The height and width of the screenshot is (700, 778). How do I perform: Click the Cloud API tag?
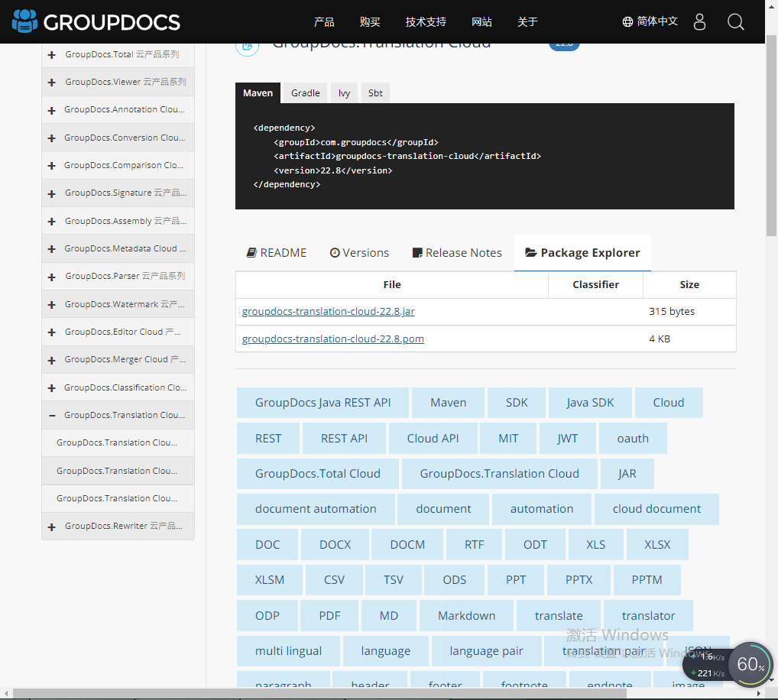(433, 439)
